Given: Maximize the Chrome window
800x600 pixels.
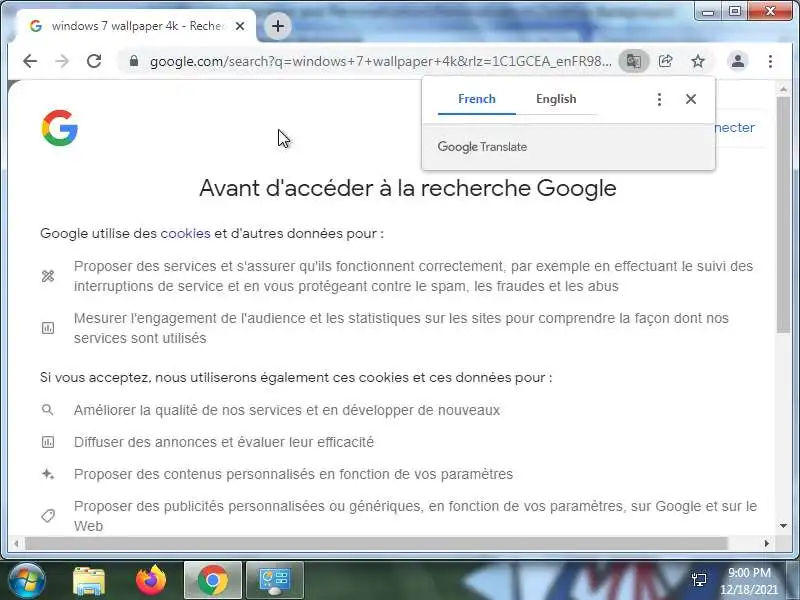Looking at the screenshot, I should pos(735,11).
